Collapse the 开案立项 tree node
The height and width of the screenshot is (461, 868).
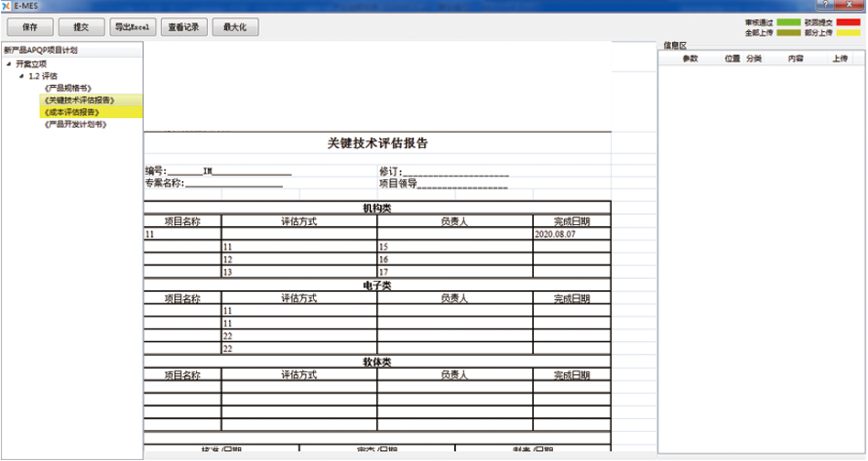[x=9, y=64]
